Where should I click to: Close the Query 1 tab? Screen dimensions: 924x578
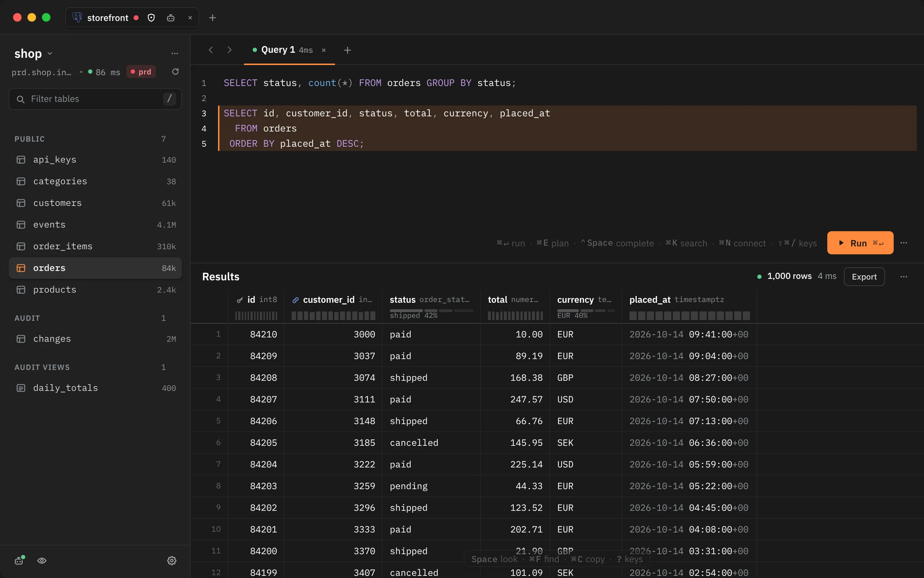tap(324, 50)
